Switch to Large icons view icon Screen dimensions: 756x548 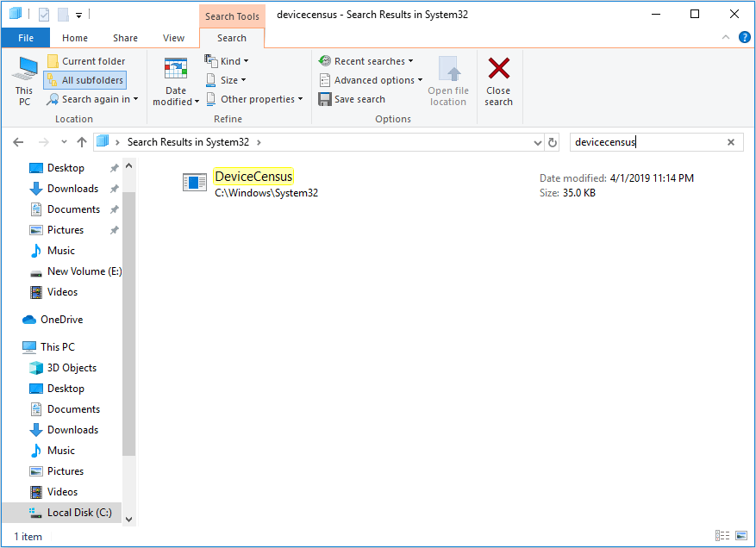[741, 536]
